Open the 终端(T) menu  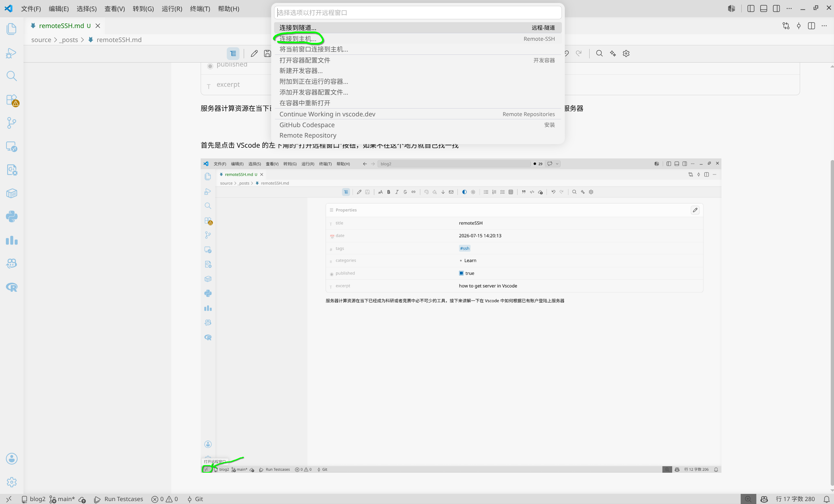pos(200,8)
